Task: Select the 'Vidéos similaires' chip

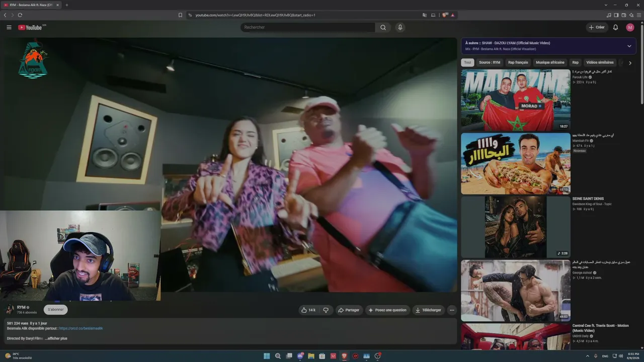Action: pyautogui.click(x=600, y=63)
